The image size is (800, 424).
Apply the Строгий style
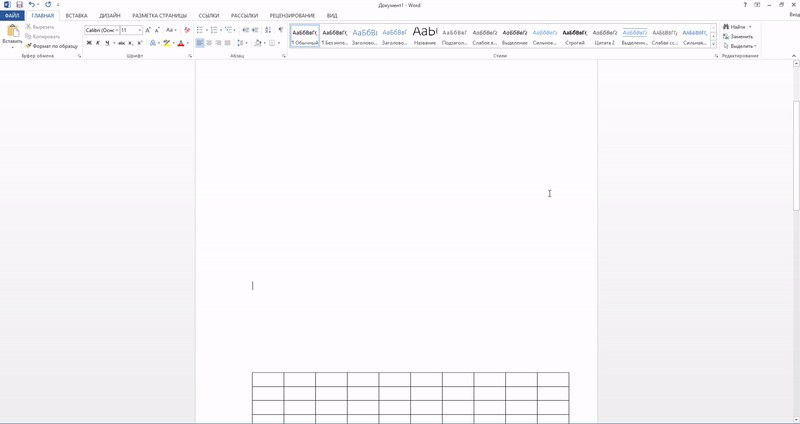pyautogui.click(x=575, y=36)
